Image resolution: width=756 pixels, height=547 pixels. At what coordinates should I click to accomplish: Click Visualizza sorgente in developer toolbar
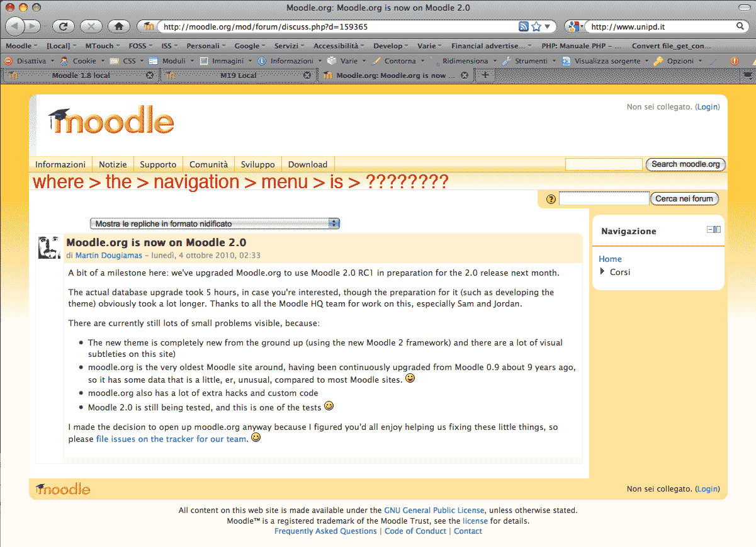point(604,61)
